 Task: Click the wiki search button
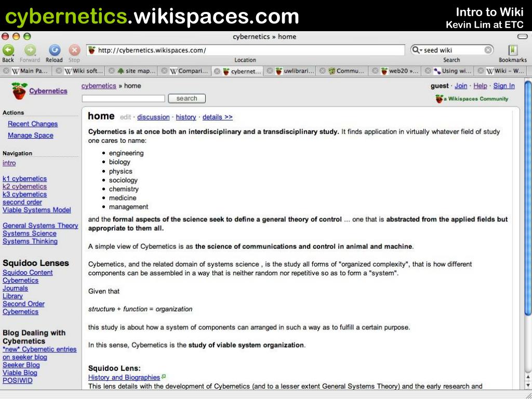click(x=187, y=98)
